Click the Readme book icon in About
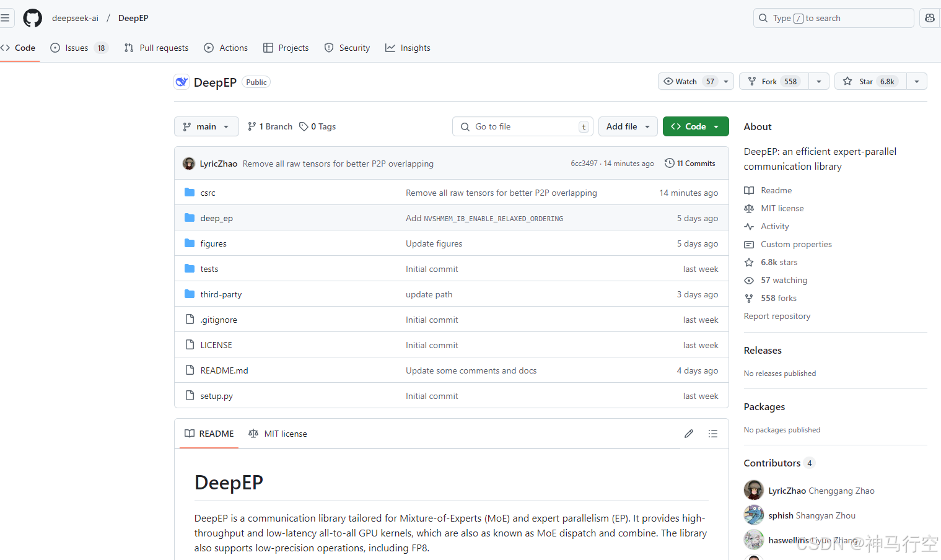 click(749, 190)
